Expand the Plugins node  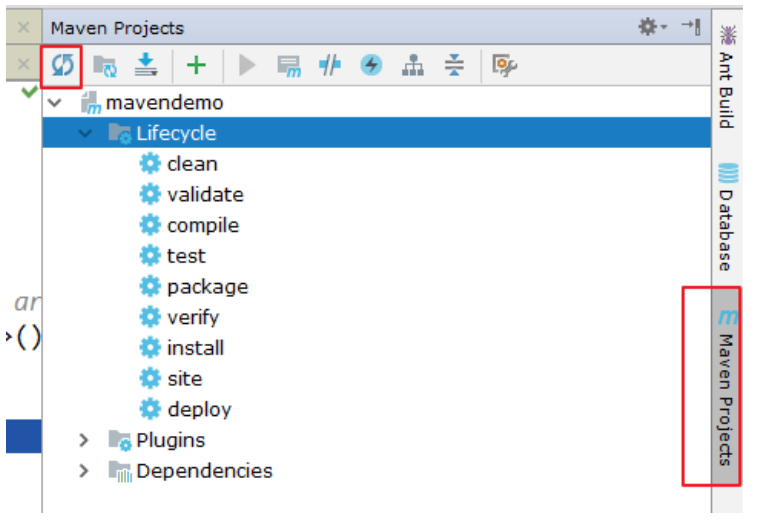(84, 440)
